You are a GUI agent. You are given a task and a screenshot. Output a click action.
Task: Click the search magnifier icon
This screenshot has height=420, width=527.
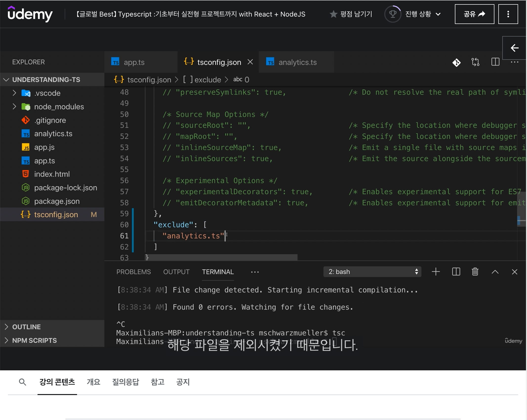click(x=22, y=382)
